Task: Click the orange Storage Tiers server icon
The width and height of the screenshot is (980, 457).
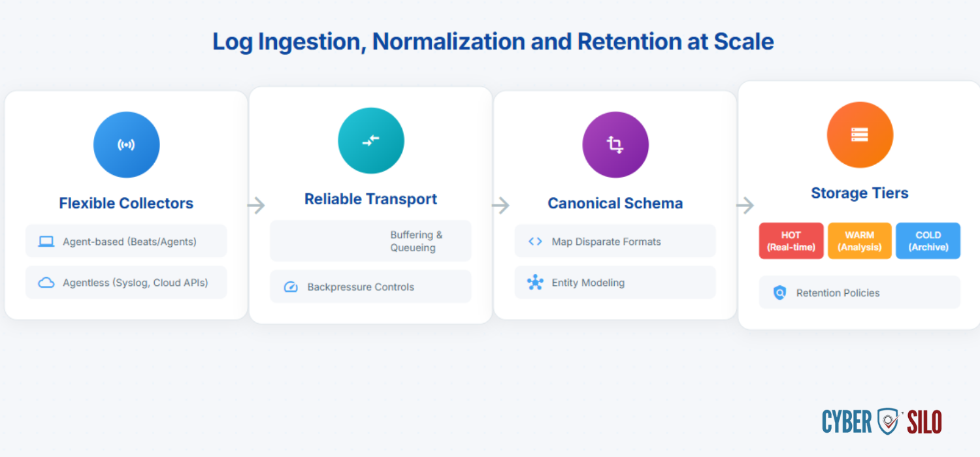Action: pyautogui.click(x=860, y=134)
